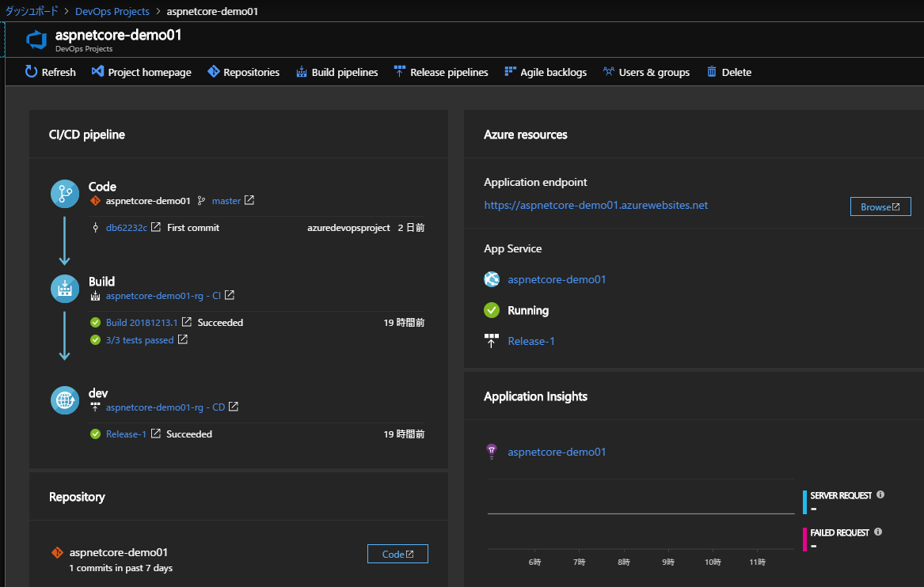Open the master branch link
This screenshot has width=924, height=587.
[226, 201]
